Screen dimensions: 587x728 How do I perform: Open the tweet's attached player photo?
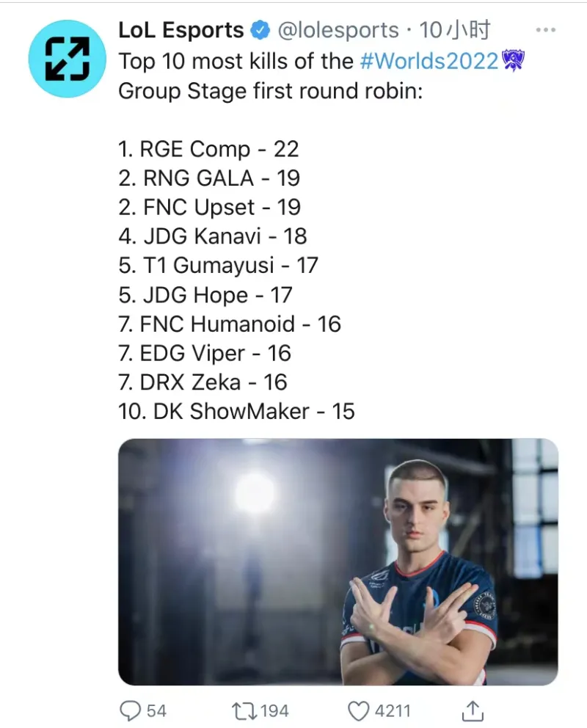[x=338, y=561]
